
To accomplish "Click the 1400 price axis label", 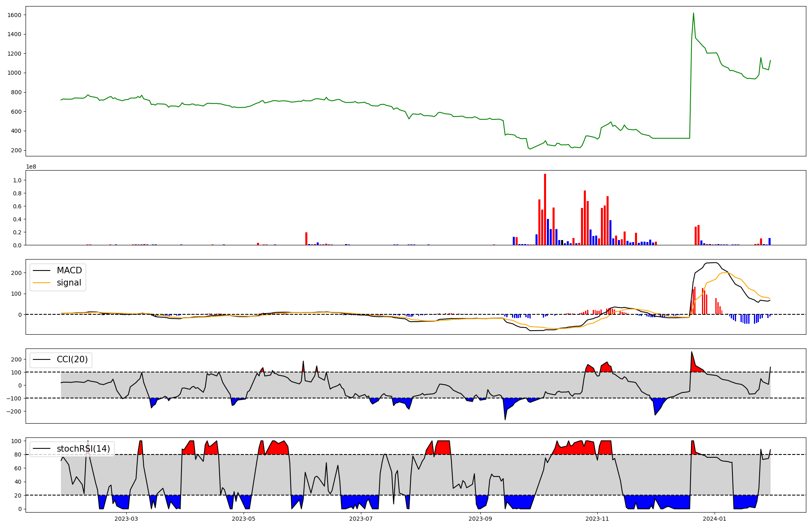I will pos(14,35).
